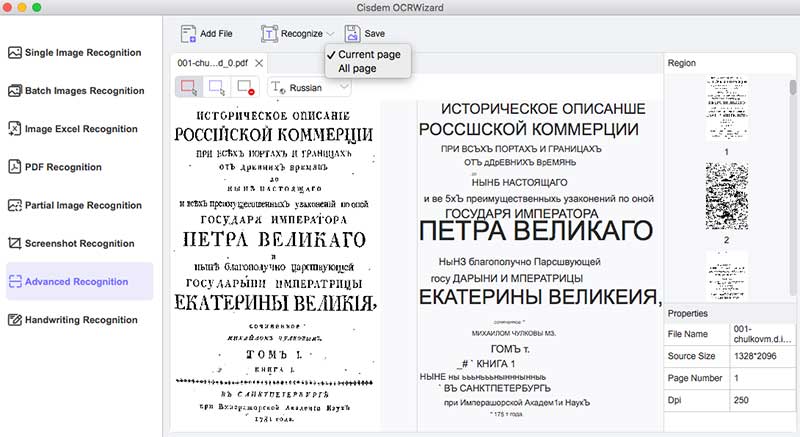Expand the Recognize dropdown arrow
This screenshot has width=800, height=437.
pos(330,34)
